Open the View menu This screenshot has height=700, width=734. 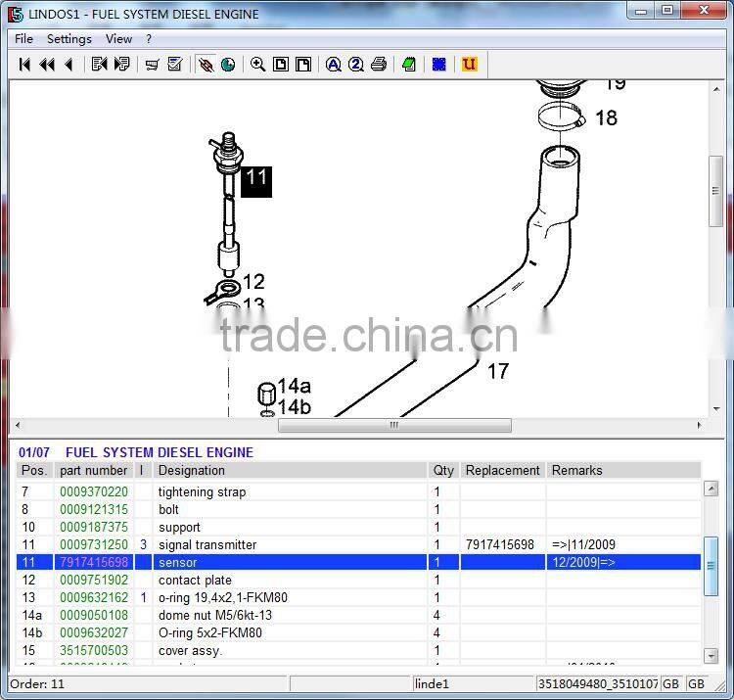tap(118, 39)
